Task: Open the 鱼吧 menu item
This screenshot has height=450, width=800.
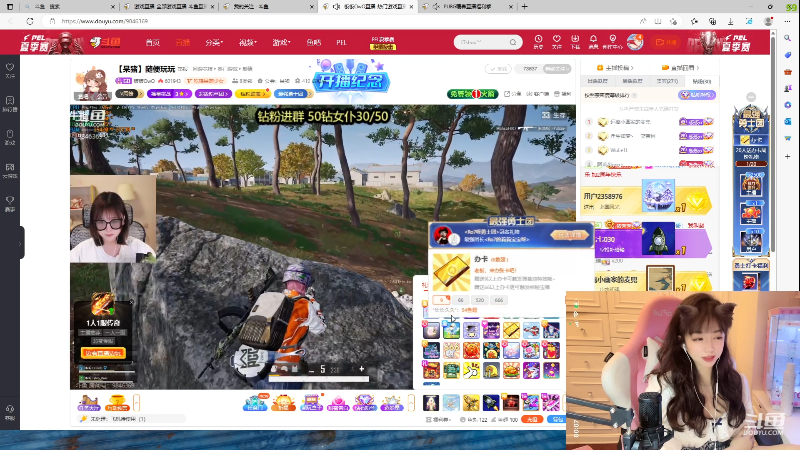Action: [314, 42]
